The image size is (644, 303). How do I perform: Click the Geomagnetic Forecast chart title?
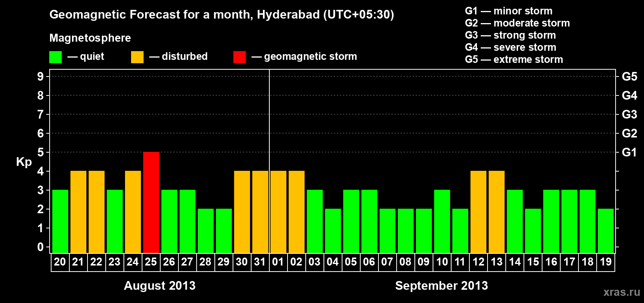tap(222, 15)
